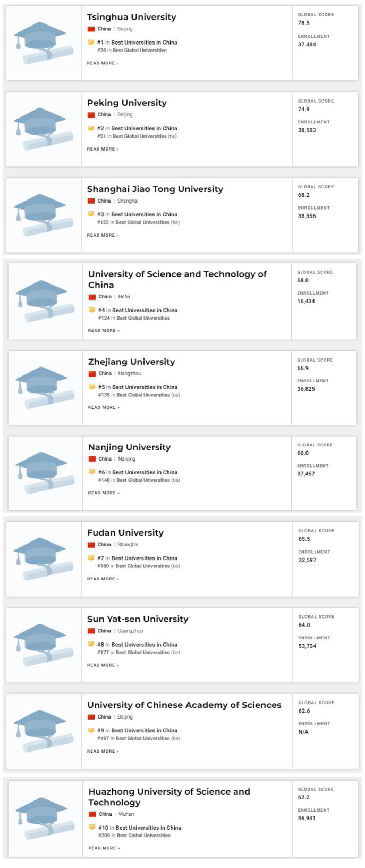
Task: Click Peking University's graduation cap thumbnail
Action: (44, 129)
